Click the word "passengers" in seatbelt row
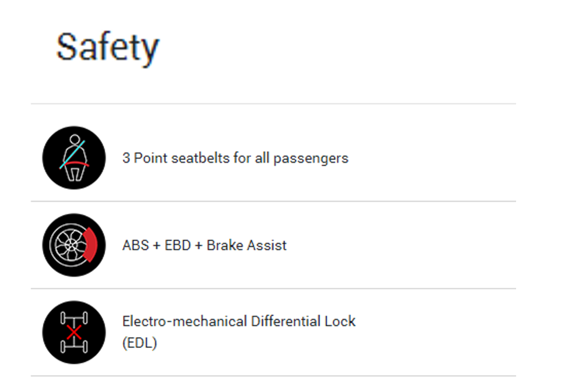Image resolution: width=563 pixels, height=392 pixels. click(x=311, y=158)
